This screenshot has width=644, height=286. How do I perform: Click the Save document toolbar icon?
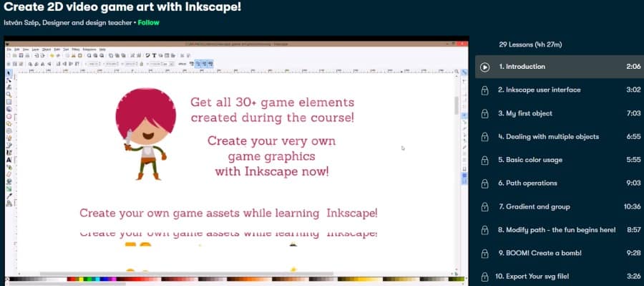[x=21, y=55]
